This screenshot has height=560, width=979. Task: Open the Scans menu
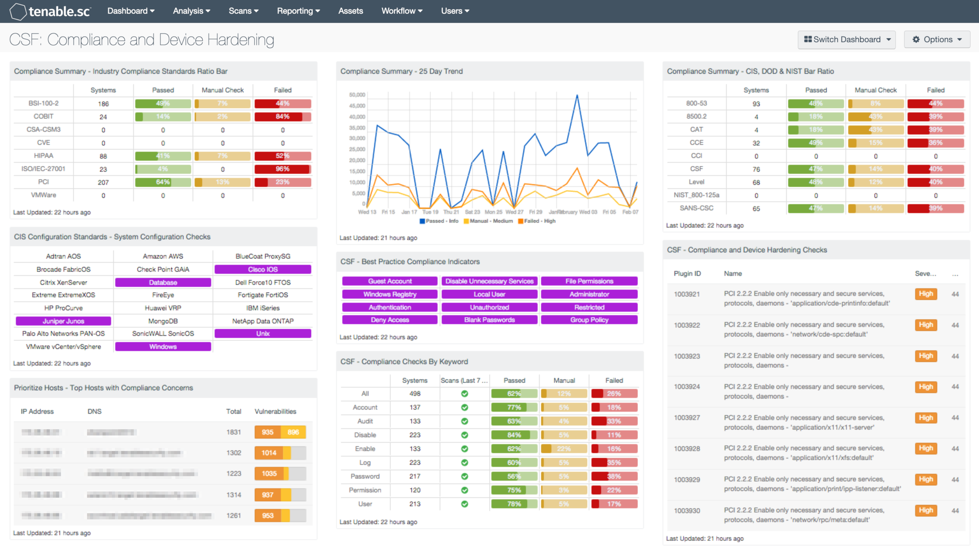(x=243, y=11)
